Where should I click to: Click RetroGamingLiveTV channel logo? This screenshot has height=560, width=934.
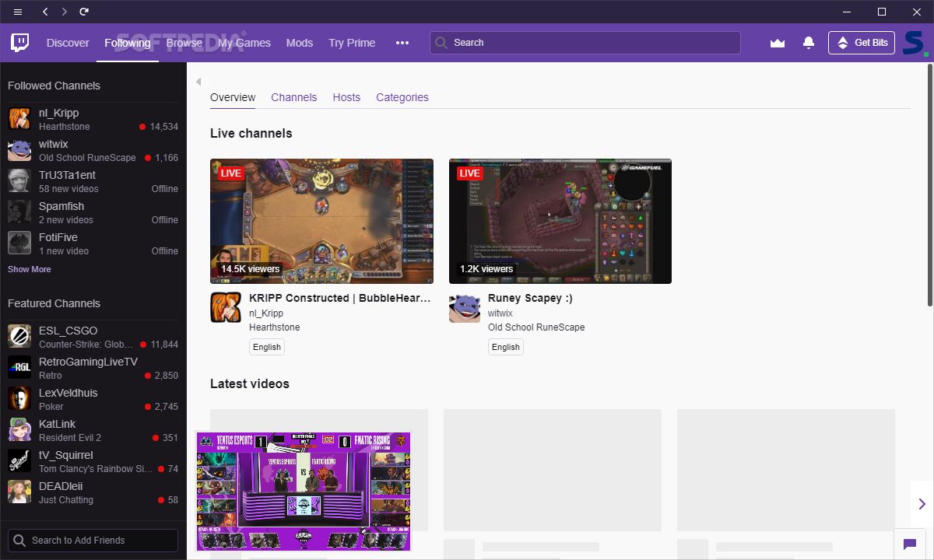pyautogui.click(x=19, y=368)
